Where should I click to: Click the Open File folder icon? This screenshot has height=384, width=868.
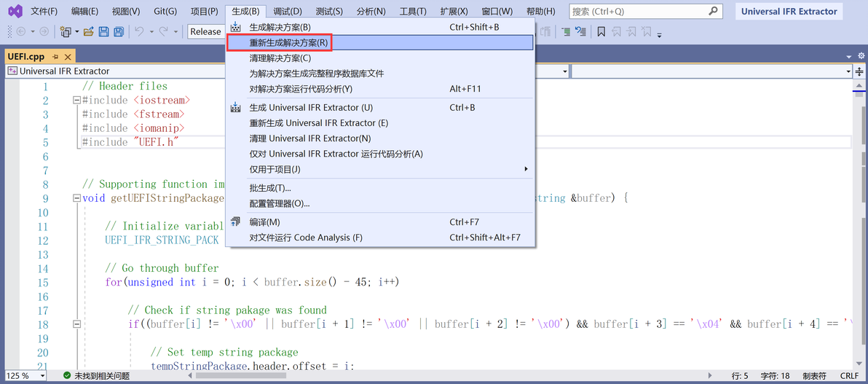[x=89, y=31]
